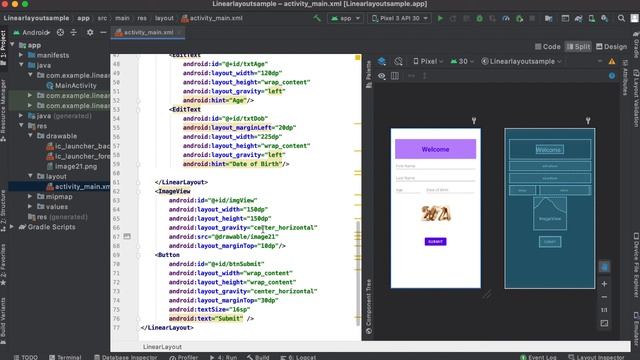Toggle the Project tool window strip button
Viewport: 640px width, 360px height.
pyautogui.click(x=3, y=48)
